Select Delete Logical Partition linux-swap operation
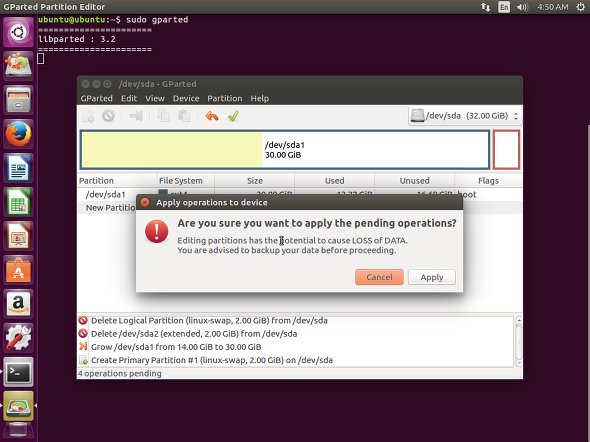The width and height of the screenshot is (590, 442). coord(209,320)
